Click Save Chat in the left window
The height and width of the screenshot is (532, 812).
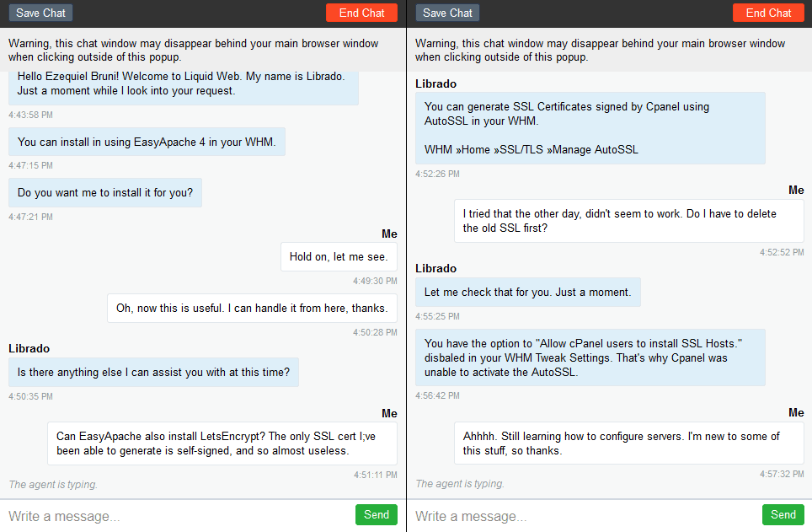pyautogui.click(x=40, y=13)
